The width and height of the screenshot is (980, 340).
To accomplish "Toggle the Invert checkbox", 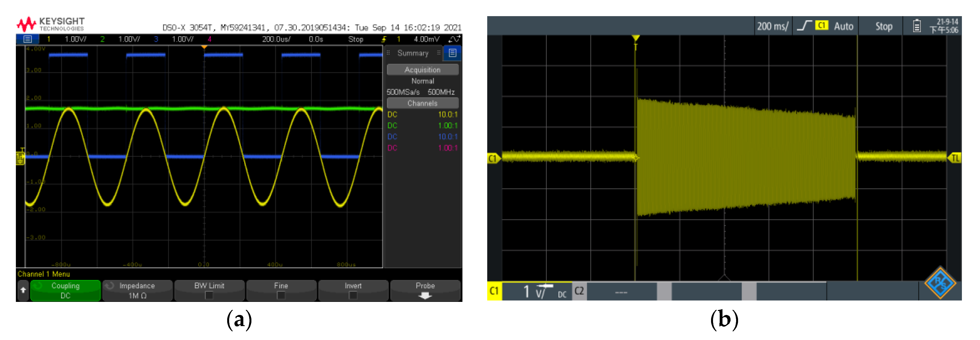I will coord(353,295).
